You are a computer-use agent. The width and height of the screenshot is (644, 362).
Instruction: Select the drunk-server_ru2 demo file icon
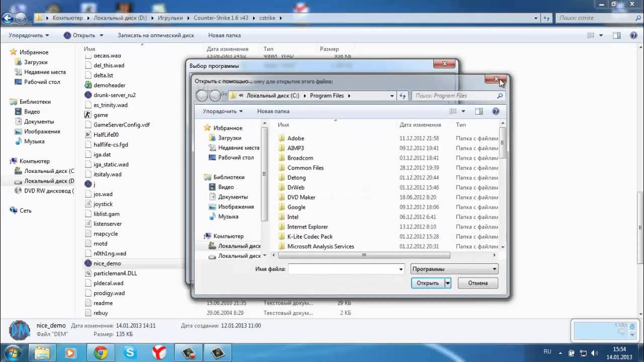click(88, 95)
